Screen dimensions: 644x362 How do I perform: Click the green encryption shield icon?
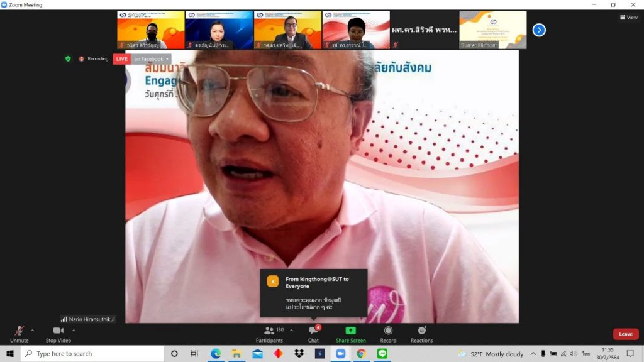tap(68, 58)
